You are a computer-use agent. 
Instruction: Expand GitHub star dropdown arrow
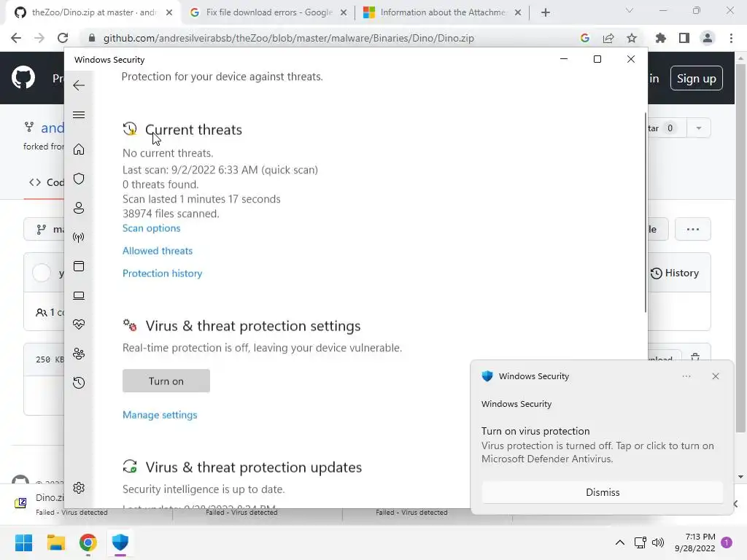(x=698, y=128)
